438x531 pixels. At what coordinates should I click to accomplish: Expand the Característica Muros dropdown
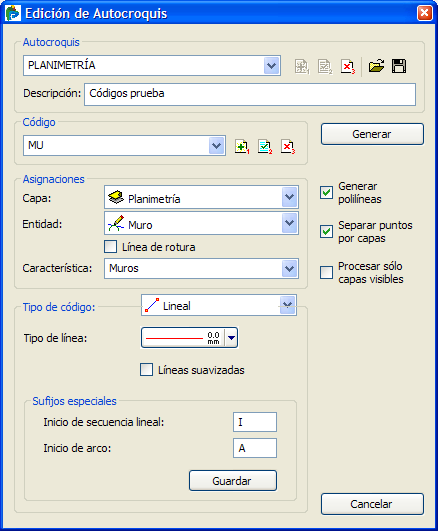pyautogui.click(x=289, y=269)
